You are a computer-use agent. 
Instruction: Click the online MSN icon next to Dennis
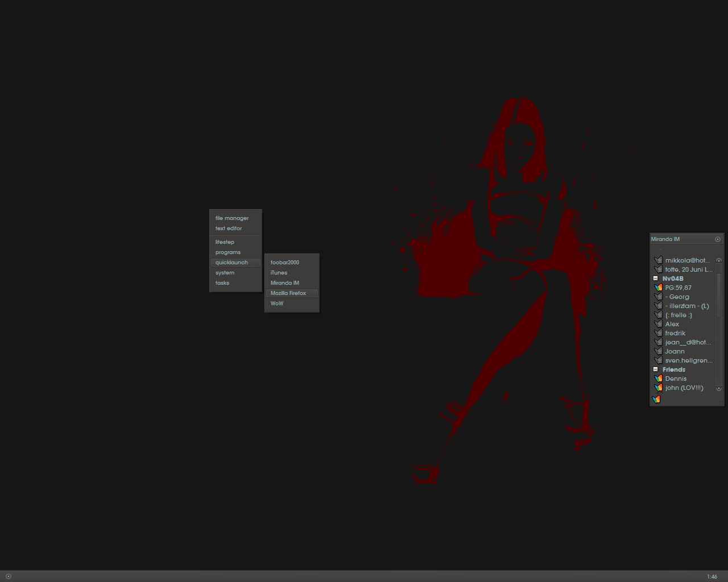659,379
